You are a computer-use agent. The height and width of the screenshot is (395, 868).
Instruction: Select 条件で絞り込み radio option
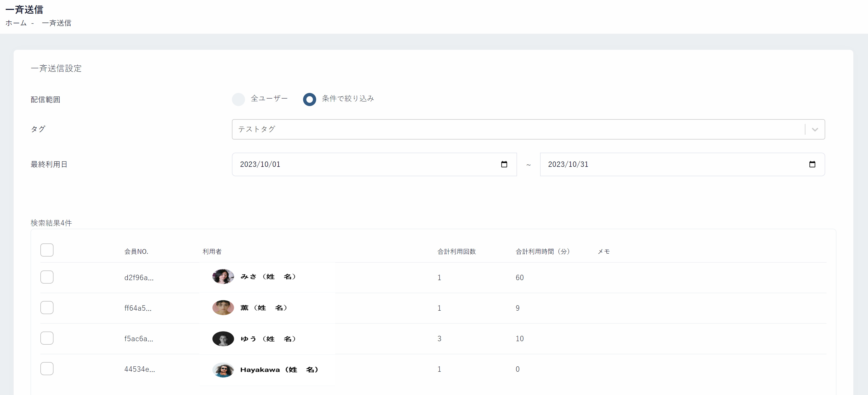pos(309,99)
